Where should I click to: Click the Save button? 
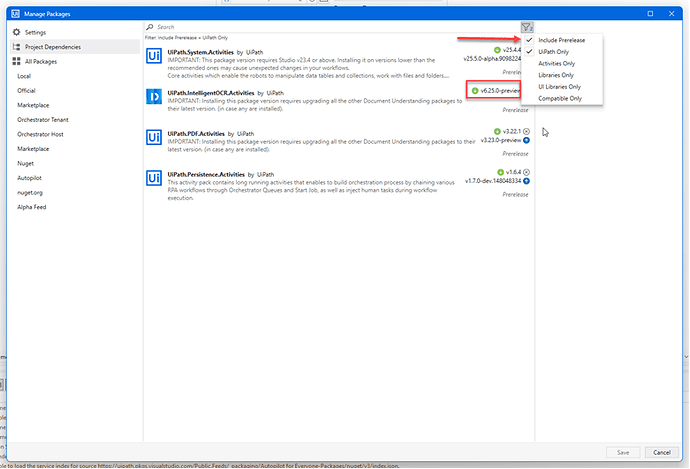click(x=623, y=452)
